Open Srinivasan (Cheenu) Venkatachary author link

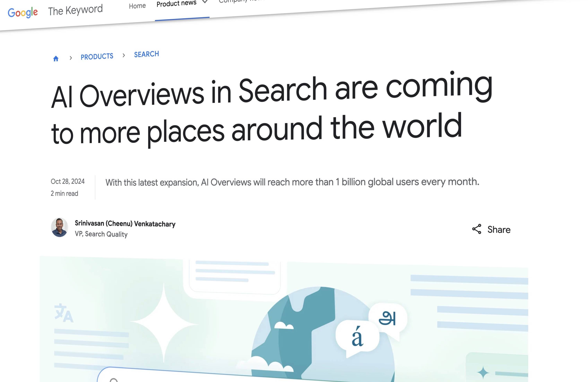pos(125,223)
